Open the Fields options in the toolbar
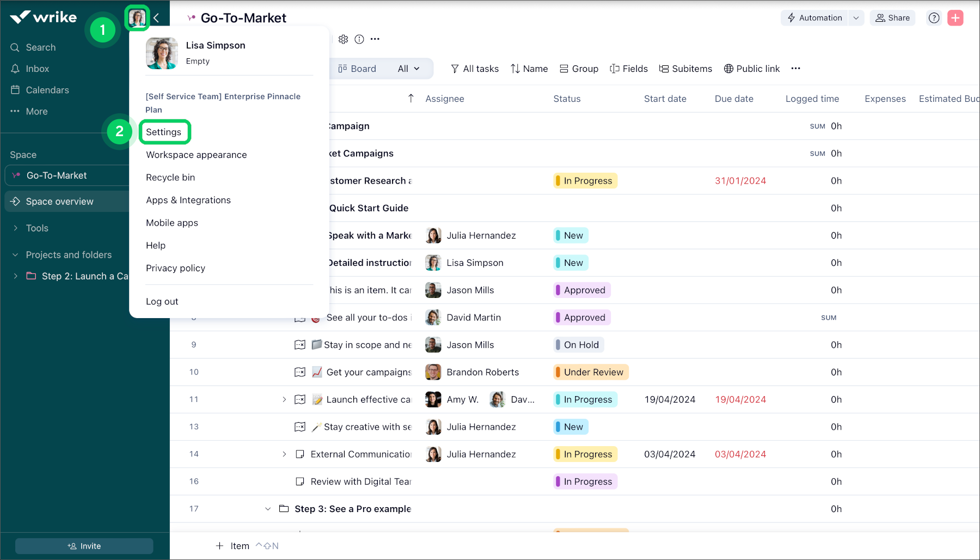The image size is (980, 560). (x=629, y=69)
